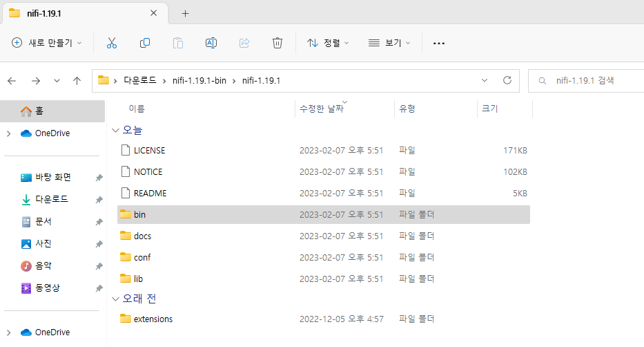Open the 정렬 sort dropdown
Image resolution: width=644 pixels, height=347 pixels.
[x=328, y=43]
